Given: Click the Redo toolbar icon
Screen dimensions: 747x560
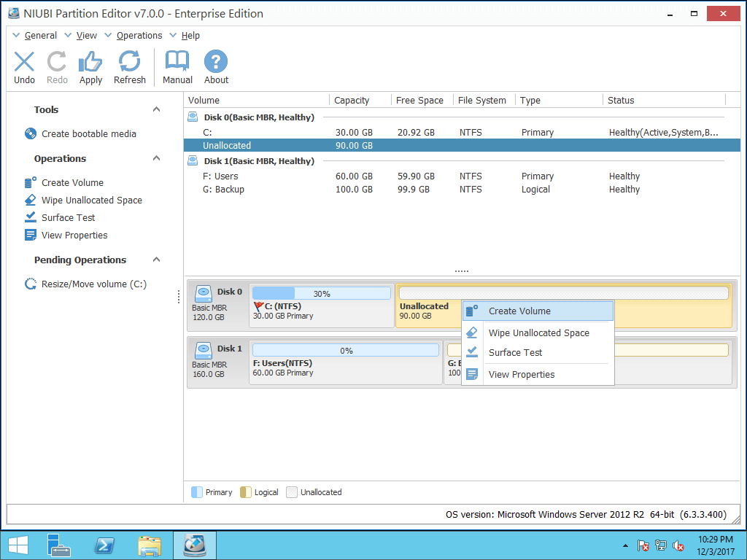Looking at the screenshot, I should (57, 61).
